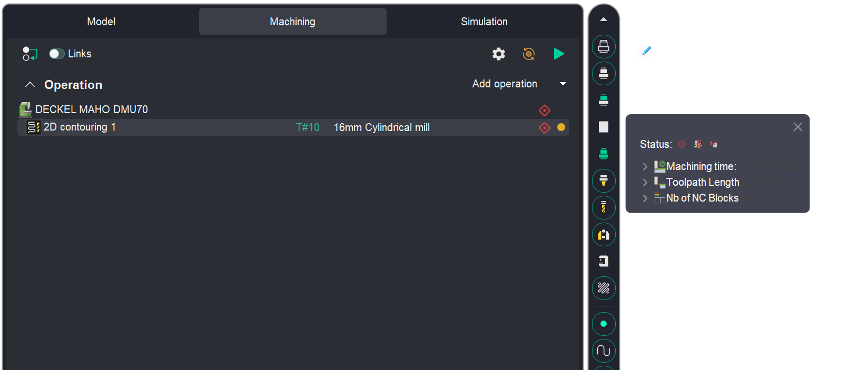Toggle the Links switch
This screenshot has height=370, width=868.
tap(56, 54)
